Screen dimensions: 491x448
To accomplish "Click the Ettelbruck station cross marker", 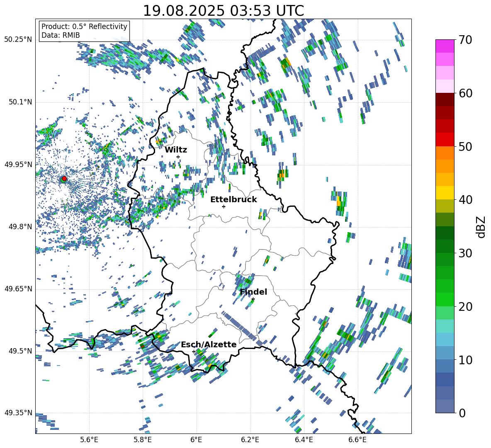I will 224,206.
